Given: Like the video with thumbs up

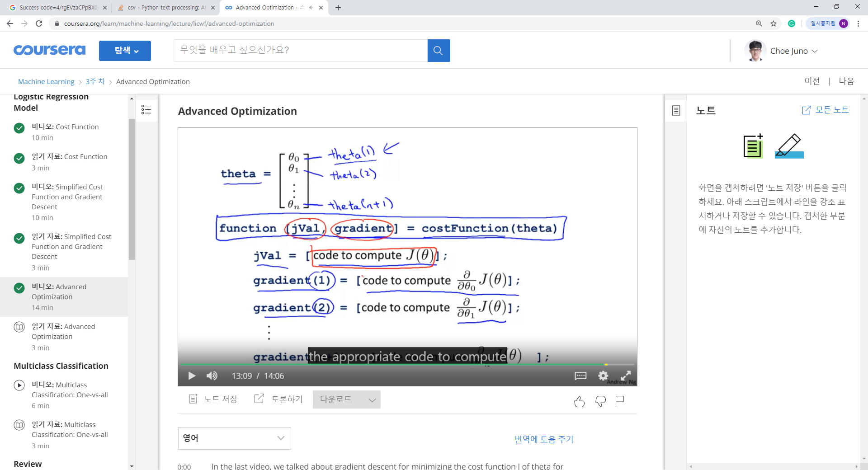Looking at the screenshot, I should [x=579, y=401].
